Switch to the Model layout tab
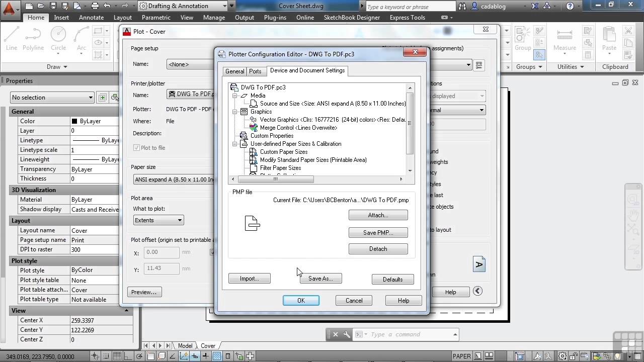 tap(185, 346)
